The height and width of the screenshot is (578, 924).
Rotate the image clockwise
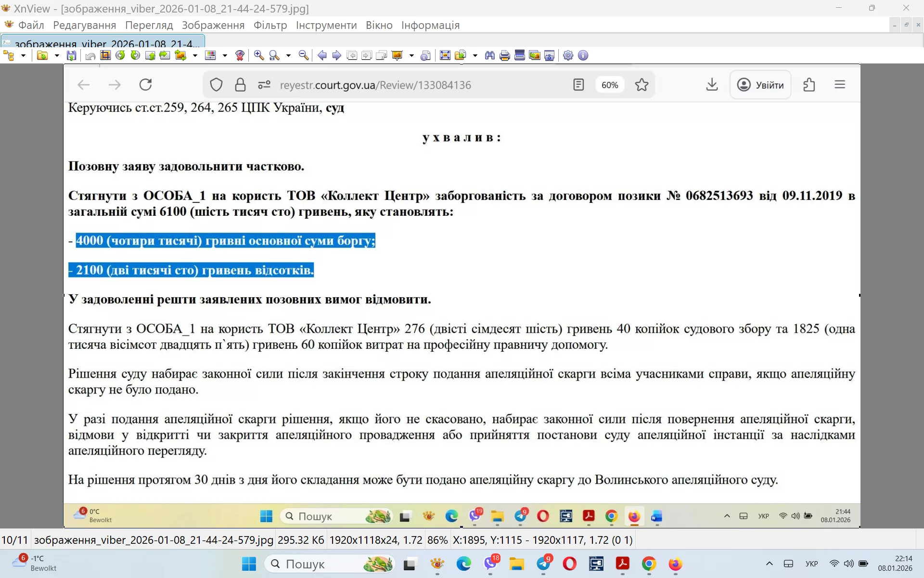tap(135, 55)
